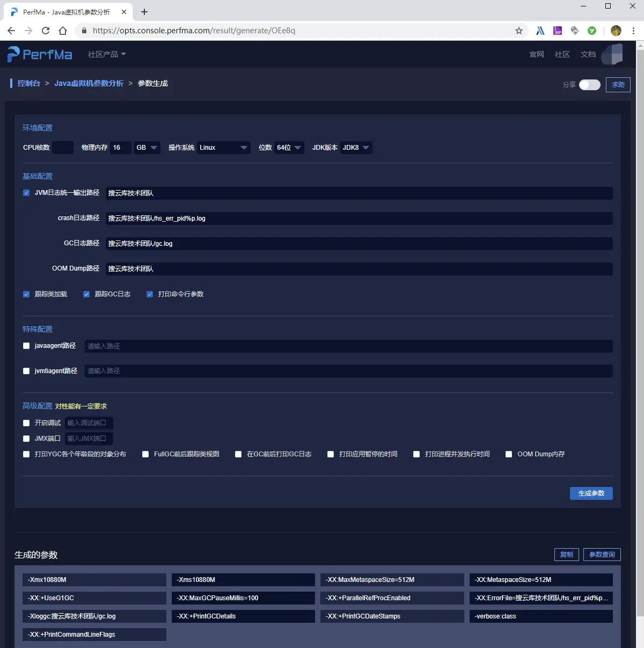
Task: Open the GB memory unit dropdown
Action: pos(147,148)
